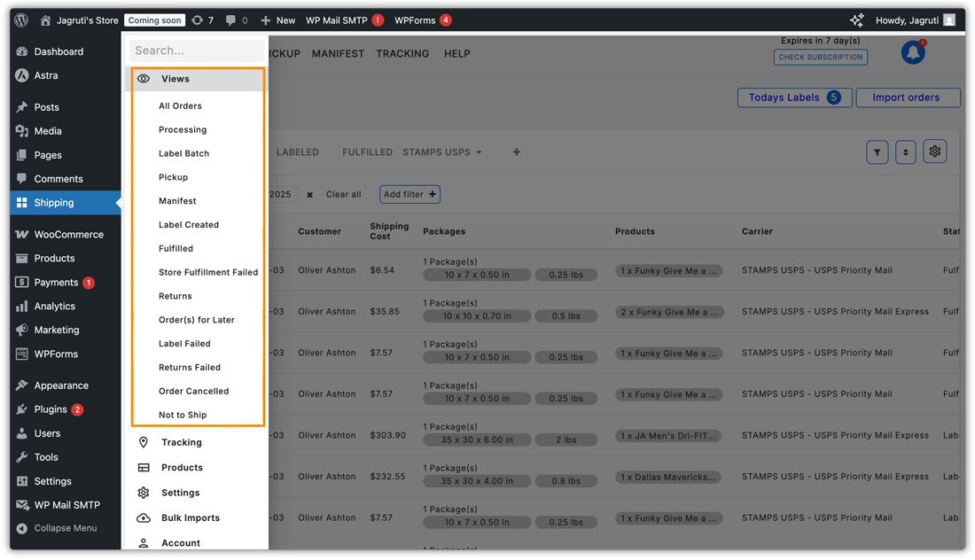Click the plus New icon

(x=266, y=20)
